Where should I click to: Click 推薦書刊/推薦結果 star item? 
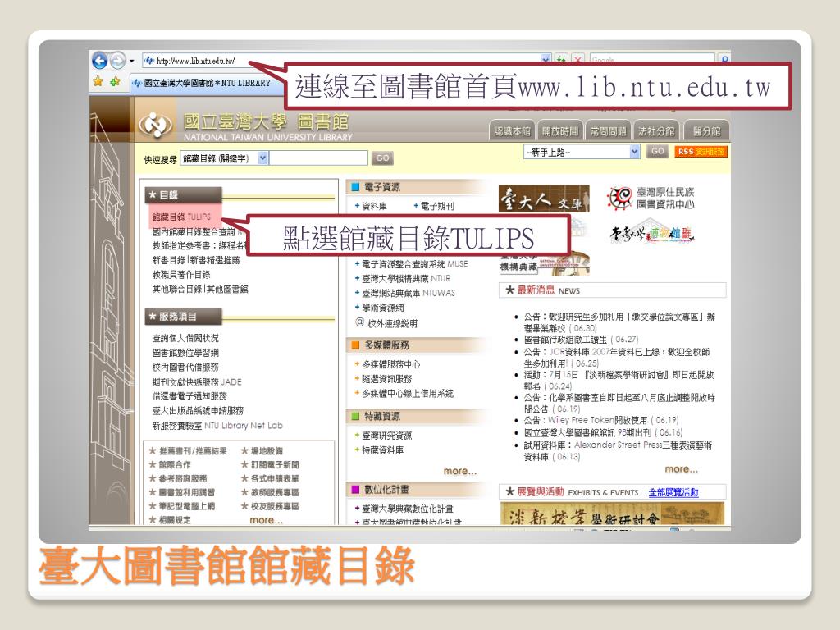click(188, 451)
